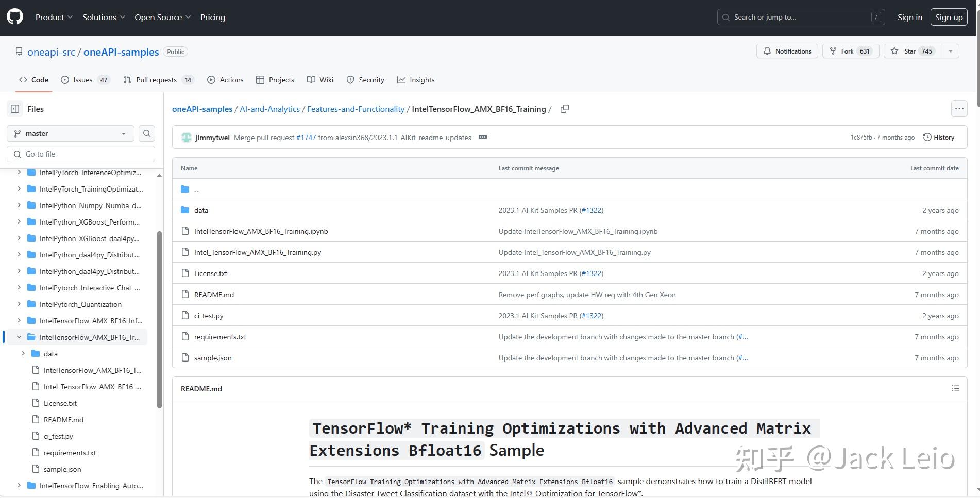Open the History link for commits
This screenshot has height=498, width=980.
(939, 138)
